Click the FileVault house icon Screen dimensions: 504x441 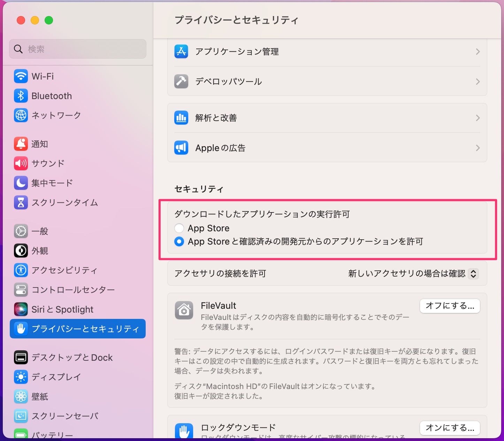pos(184,310)
